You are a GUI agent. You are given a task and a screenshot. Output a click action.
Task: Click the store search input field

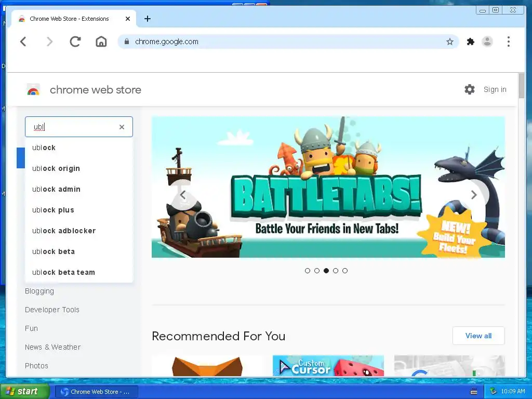79,127
